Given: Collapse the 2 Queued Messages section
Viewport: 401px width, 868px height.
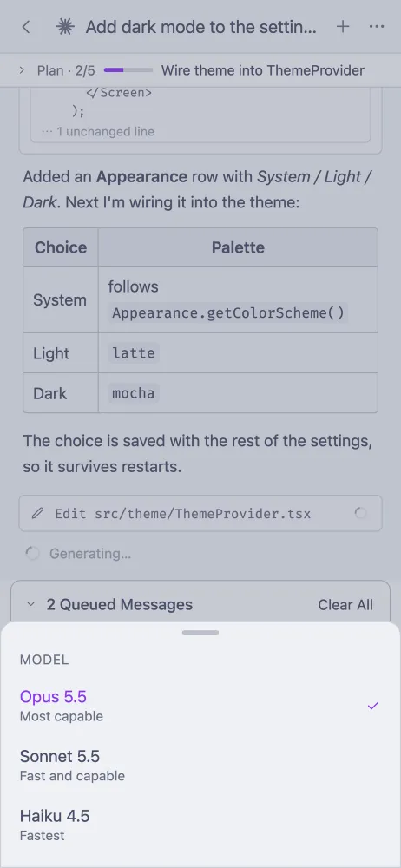Looking at the screenshot, I should (31, 604).
